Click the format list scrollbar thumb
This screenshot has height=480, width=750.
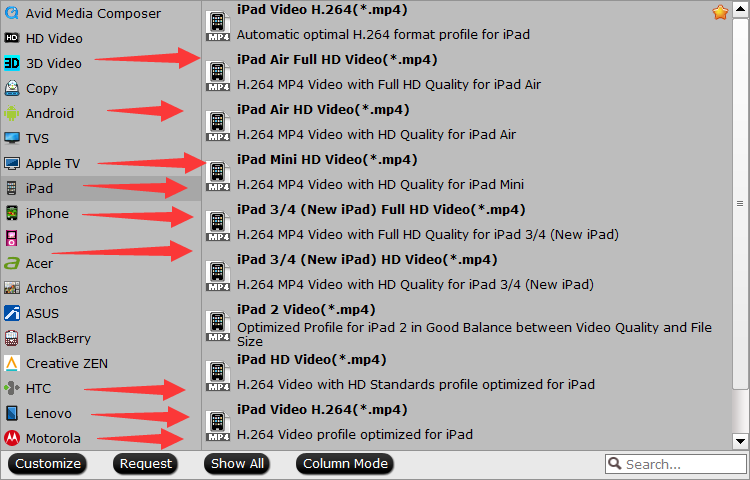coord(740,203)
